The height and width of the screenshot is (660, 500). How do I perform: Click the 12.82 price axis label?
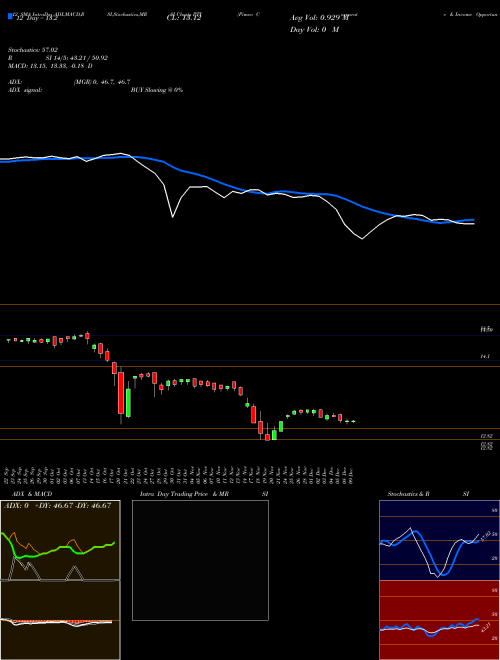[x=487, y=436]
